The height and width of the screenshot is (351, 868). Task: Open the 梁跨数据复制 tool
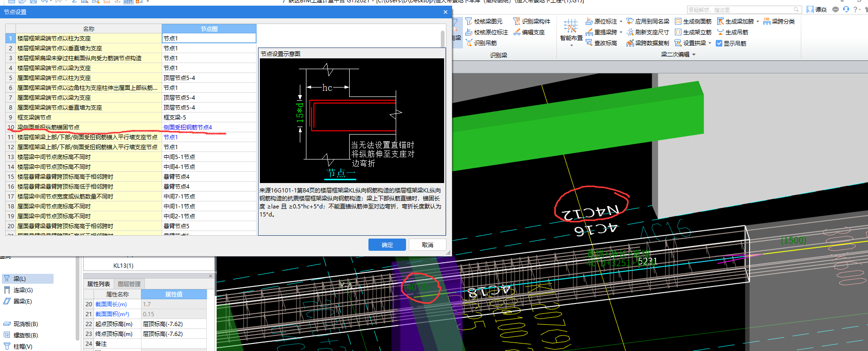point(648,43)
